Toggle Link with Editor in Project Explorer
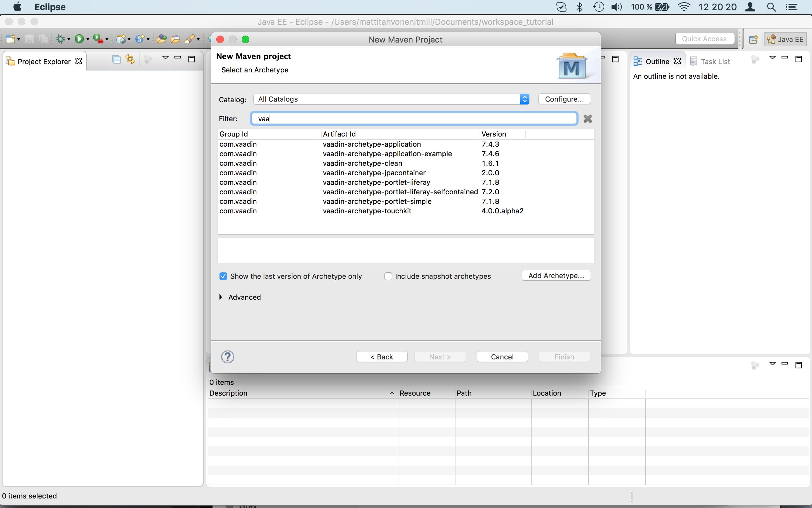Screen dimensions: 812x508 pyautogui.click(x=130, y=59)
